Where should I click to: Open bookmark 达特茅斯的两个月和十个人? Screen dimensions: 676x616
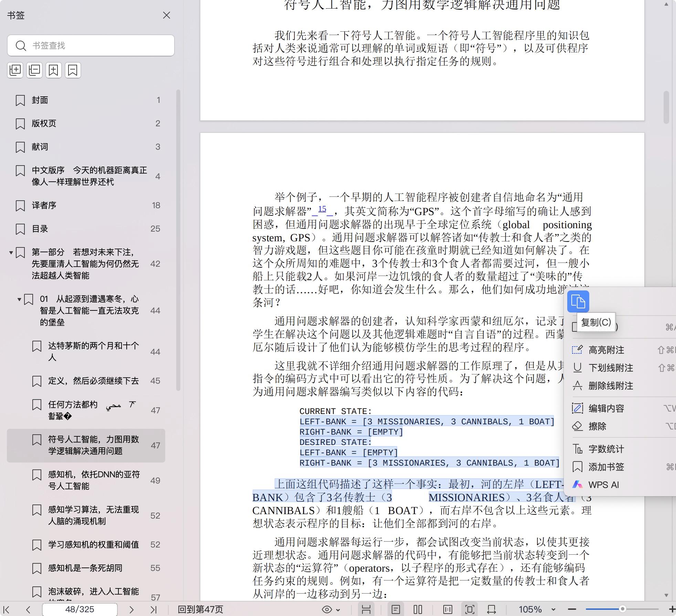(86, 351)
